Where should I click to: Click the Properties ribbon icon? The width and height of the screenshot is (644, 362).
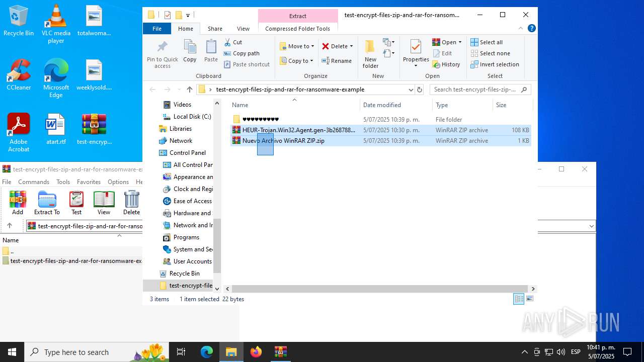click(x=416, y=53)
